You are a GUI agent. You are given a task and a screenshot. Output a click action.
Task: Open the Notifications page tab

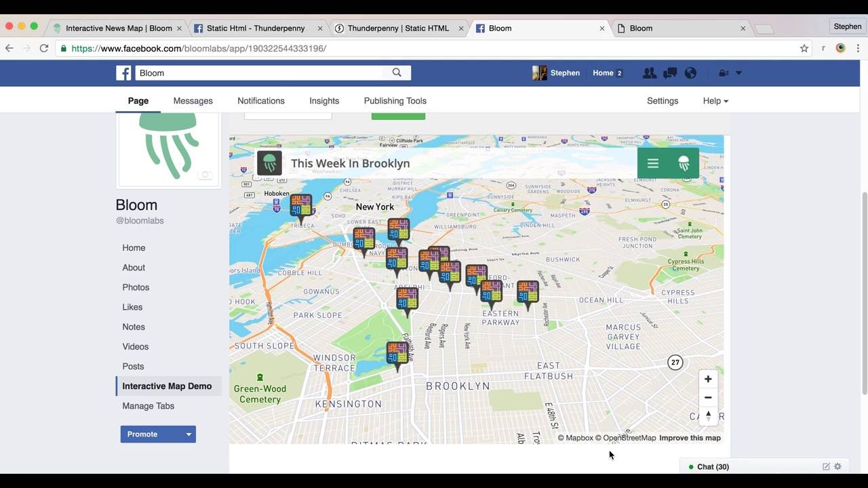click(x=261, y=101)
